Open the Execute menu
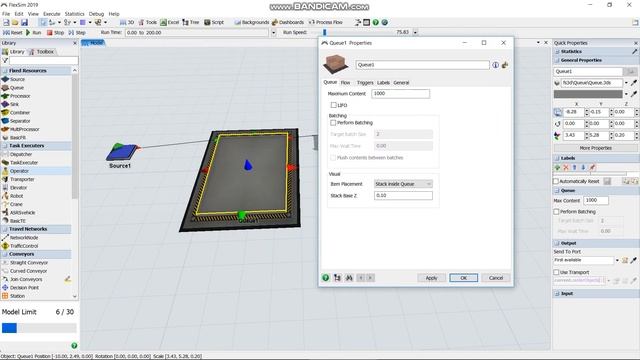The image size is (640, 360). pos(51,14)
